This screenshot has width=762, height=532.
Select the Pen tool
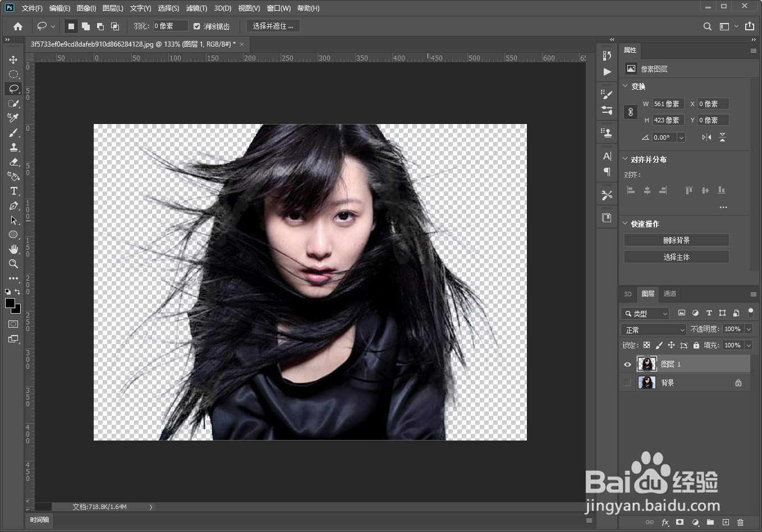[13, 205]
